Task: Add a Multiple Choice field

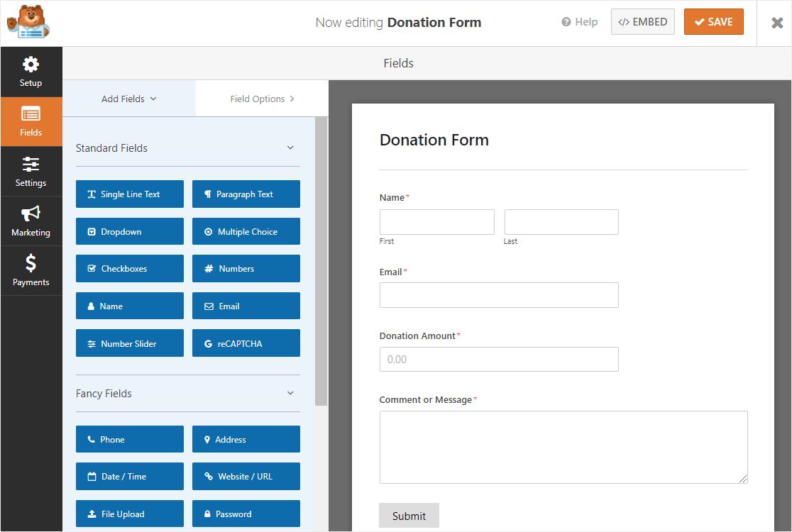Action: 246,231
